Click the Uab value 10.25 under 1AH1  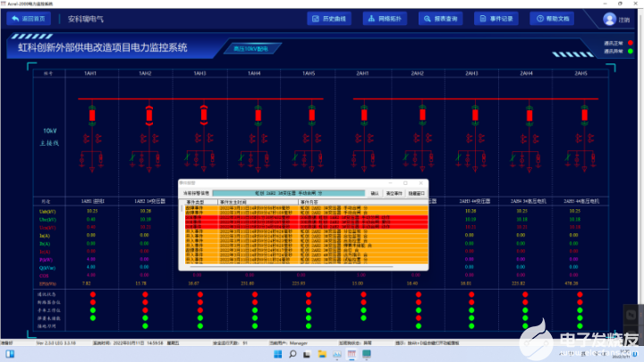[x=92, y=211]
